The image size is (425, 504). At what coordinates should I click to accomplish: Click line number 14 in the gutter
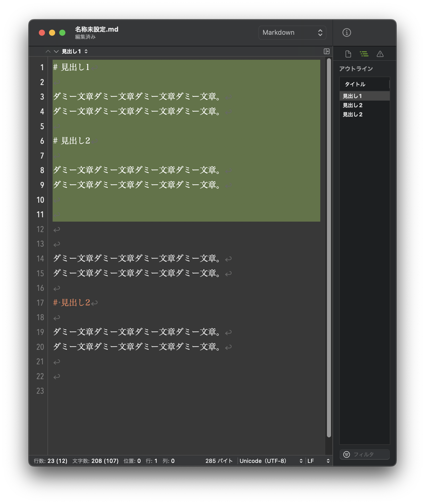[40, 259]
